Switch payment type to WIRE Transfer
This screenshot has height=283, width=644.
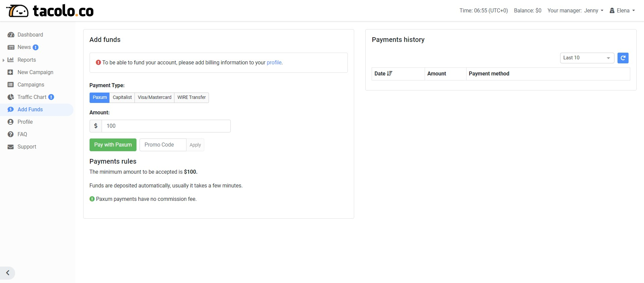[192, 98]
